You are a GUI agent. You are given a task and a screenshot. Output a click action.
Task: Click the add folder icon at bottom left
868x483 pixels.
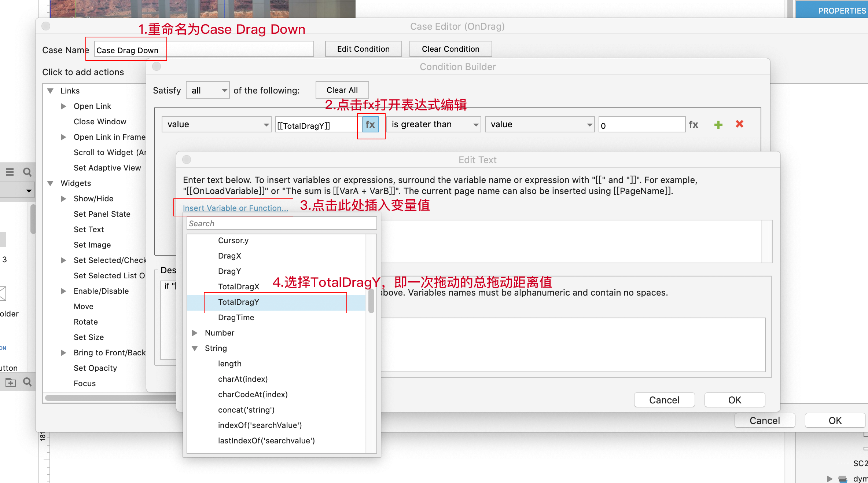coord(11,383)
